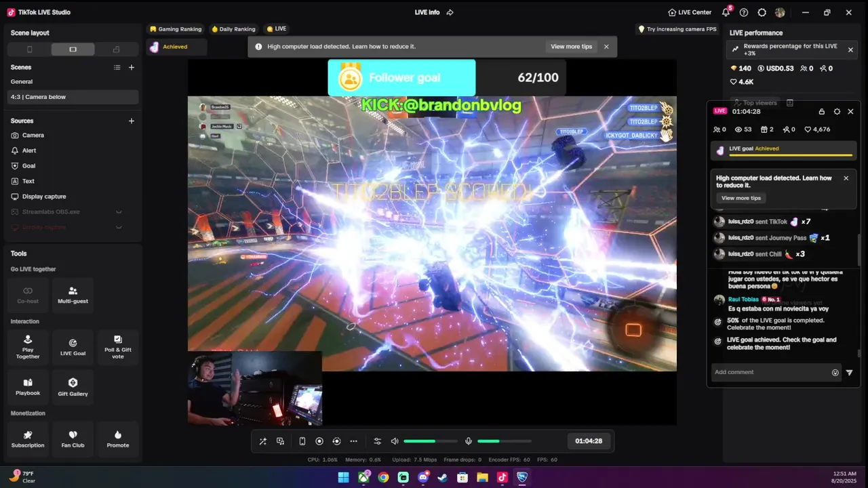Image resolution: width=868 pixels, height=488 pixels.
Task: Open the Gift Gallery tool
Action: (73, 387)
